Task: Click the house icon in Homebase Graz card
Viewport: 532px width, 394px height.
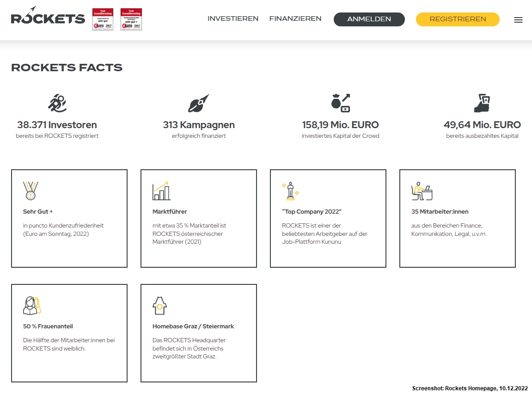Action: [159, 305]
